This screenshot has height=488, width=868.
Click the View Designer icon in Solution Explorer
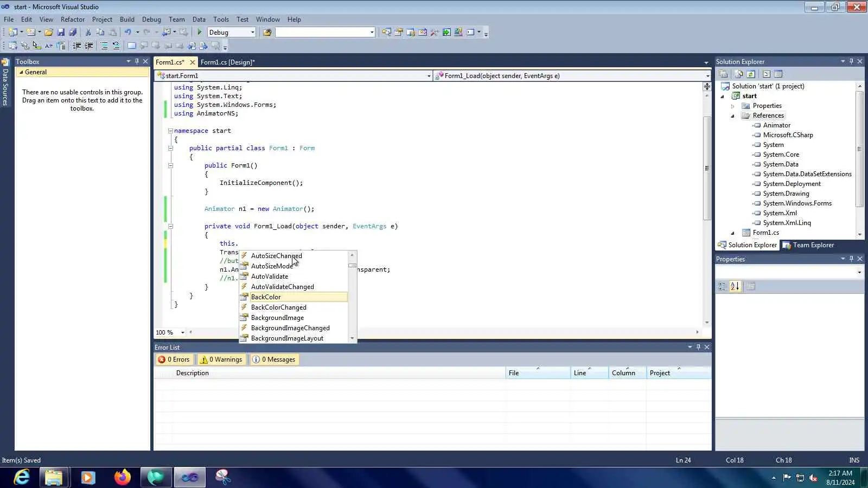click(x=778, y=74)
